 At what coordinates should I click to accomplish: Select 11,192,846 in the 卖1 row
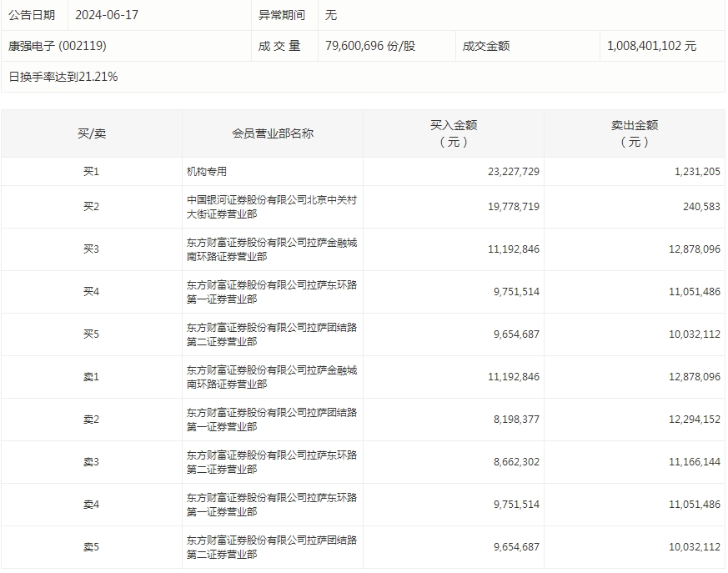[x=514, y=377]
